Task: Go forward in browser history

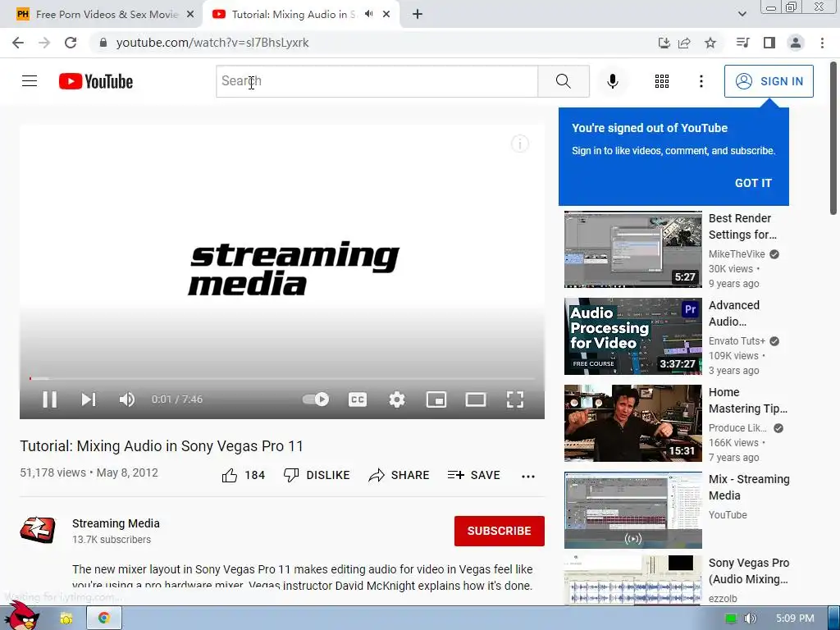Action: tap(44, 43)
